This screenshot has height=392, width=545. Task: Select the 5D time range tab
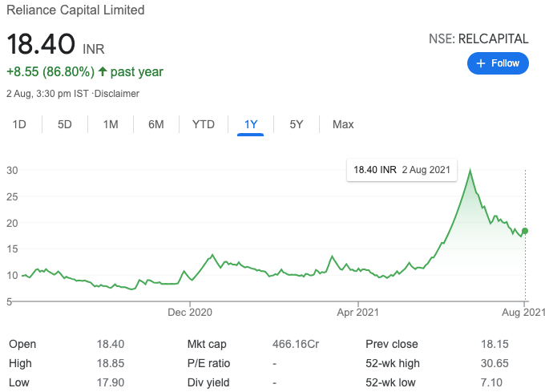(x=65, y=124)
